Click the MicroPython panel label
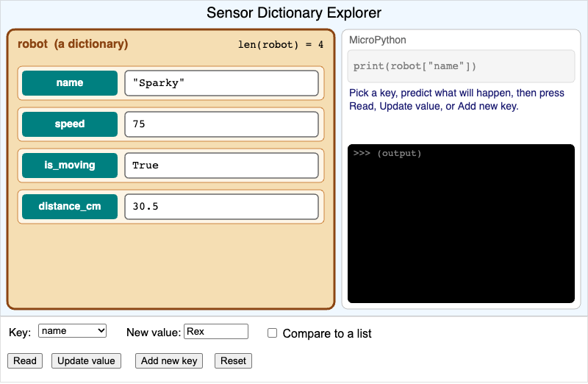Viewport: 588px width, 384px height. click(x=378, y=40)
